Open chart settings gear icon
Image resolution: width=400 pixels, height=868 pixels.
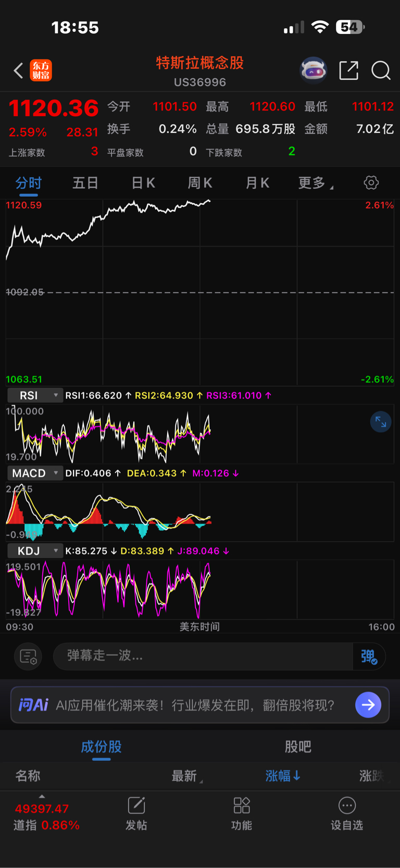click(371, 182)
